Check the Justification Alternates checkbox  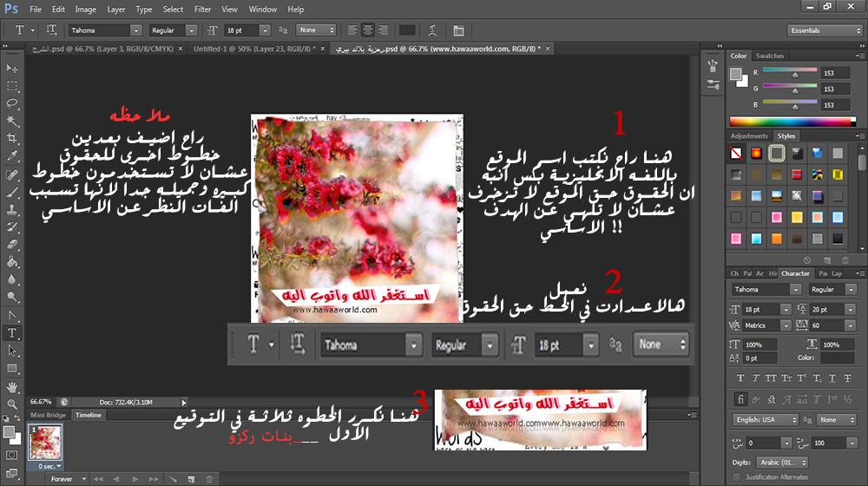click(x=737, y=477)
